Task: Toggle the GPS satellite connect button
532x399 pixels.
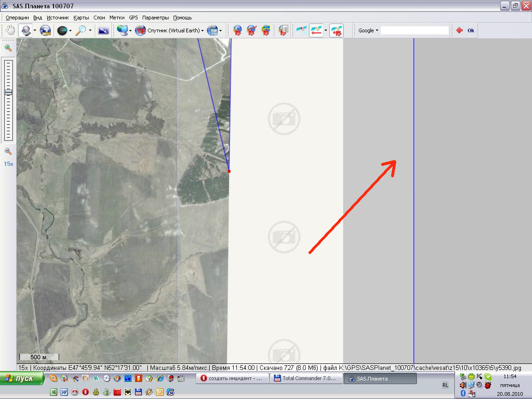Action: pyautogui.click(x=301, y=30)
